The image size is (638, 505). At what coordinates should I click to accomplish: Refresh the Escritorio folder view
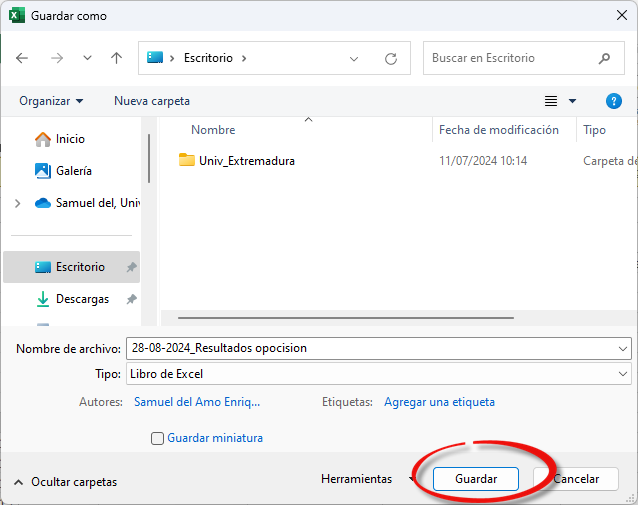(391, 59)
